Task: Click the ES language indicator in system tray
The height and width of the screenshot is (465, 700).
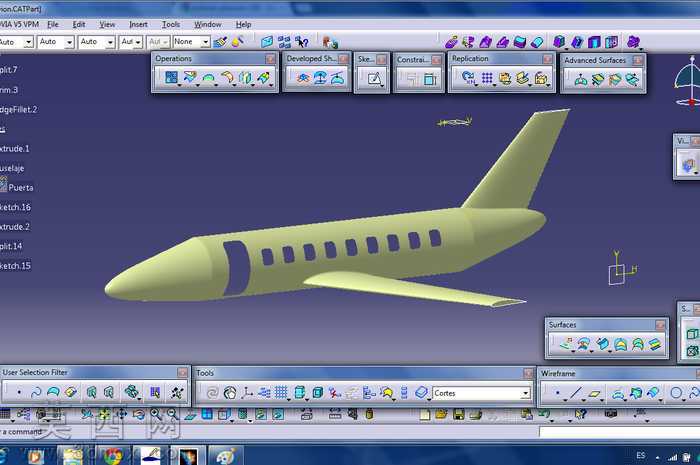Action: [641, 455]
